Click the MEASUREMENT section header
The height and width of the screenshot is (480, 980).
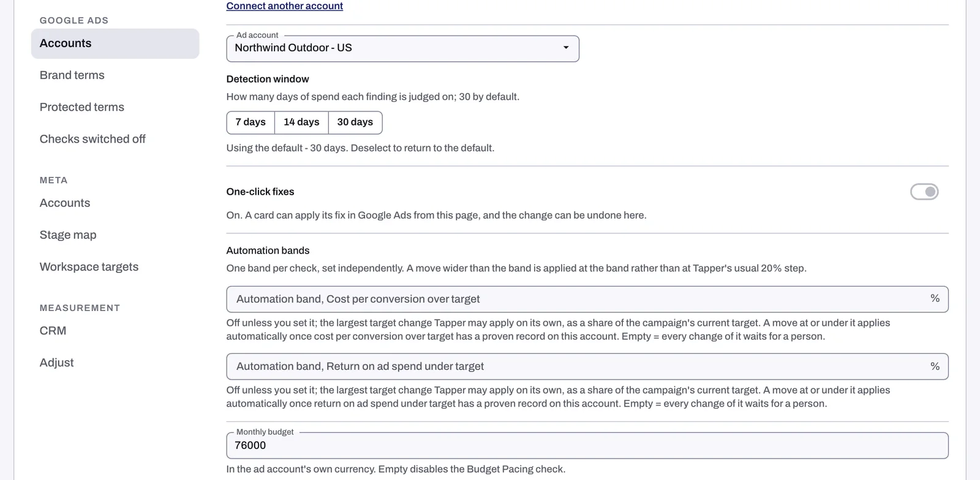[x=80, y=308]
